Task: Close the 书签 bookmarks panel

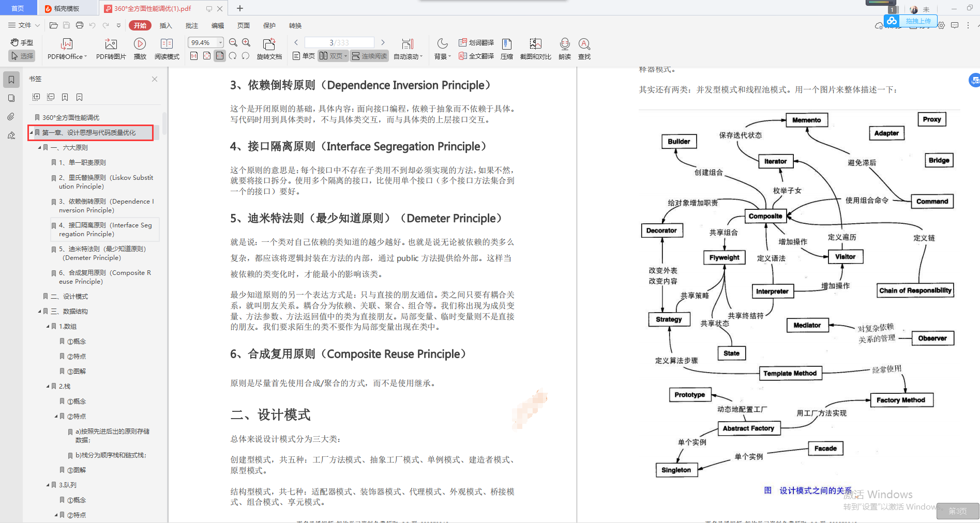Action: (x=155, y=79)
